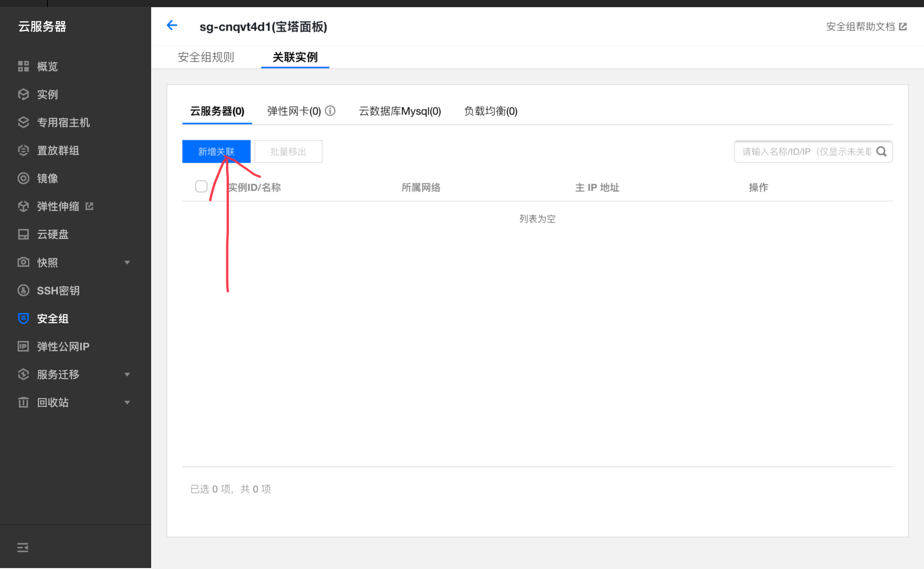Select 专用宿主机 in the sidebar

tap(64, 122)
